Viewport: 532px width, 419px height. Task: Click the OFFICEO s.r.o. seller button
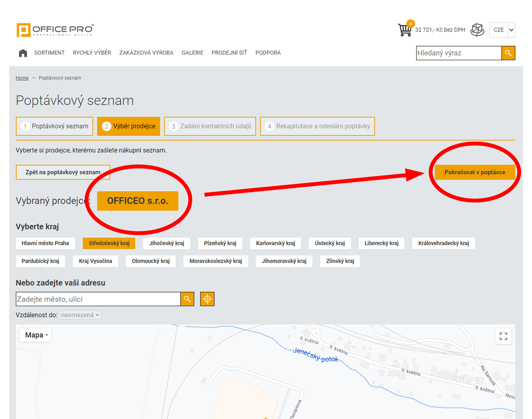click(138, 201)
